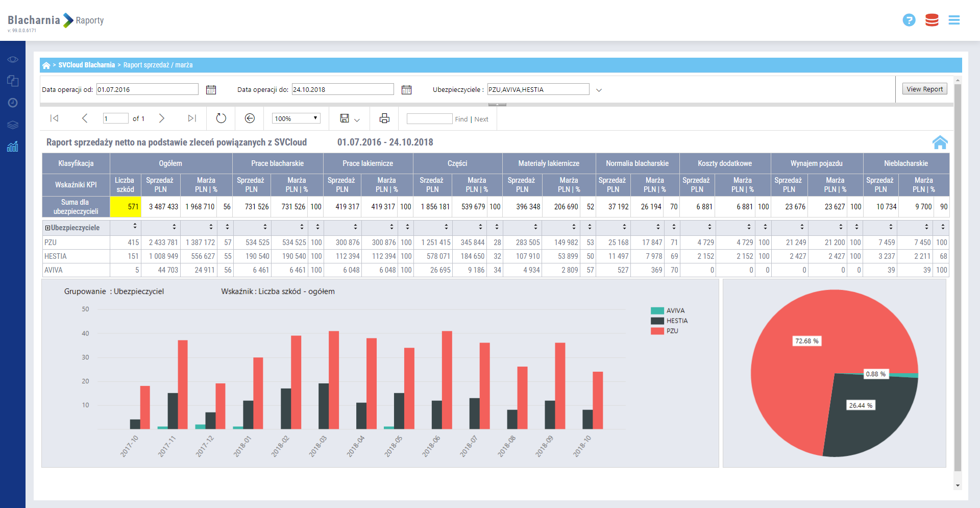Click the eye icon in sidebar
980x508 pixels.
point(13,60)
